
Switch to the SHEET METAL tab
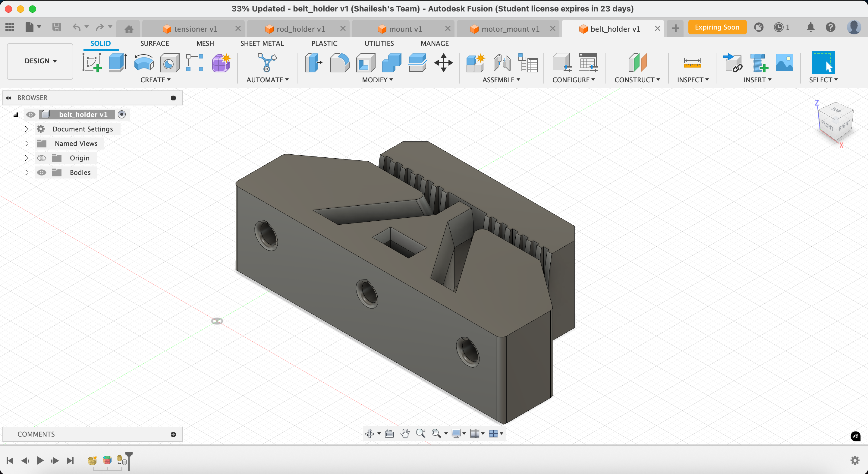[x=262, y=43]
